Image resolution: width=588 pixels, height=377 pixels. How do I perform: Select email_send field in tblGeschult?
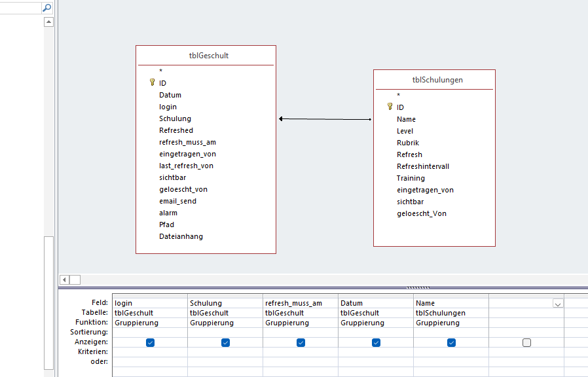tap(177, 201)
